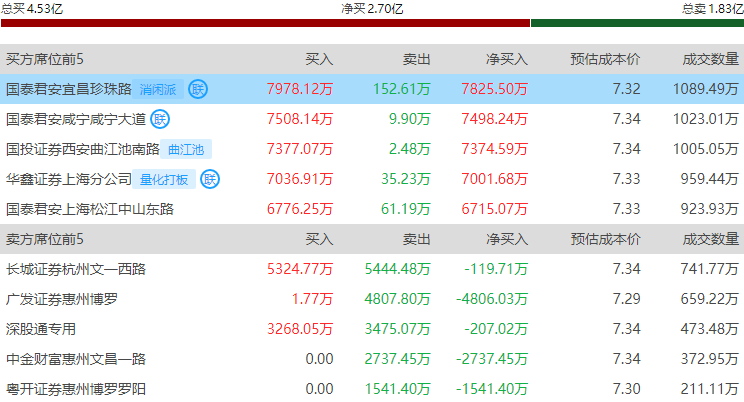Select estimated cost 7.30
744x402 pixels.
pos(626,389)
